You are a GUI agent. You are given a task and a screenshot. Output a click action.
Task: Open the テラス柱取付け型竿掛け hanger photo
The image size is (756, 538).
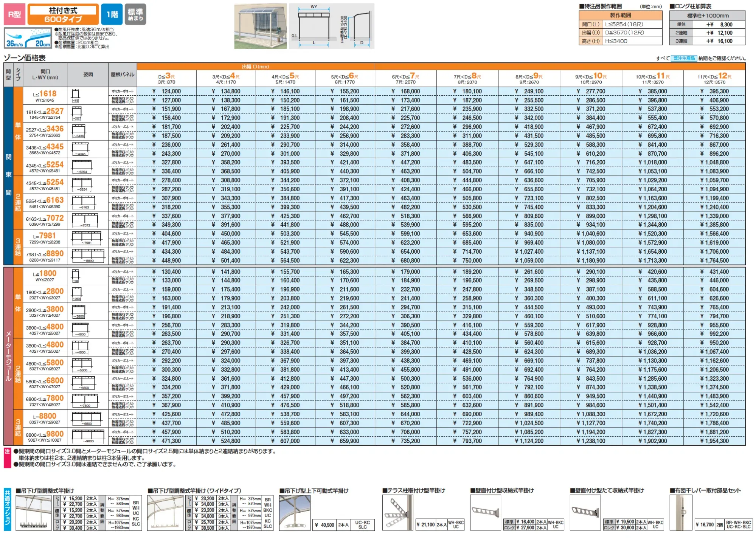(397, 513)
